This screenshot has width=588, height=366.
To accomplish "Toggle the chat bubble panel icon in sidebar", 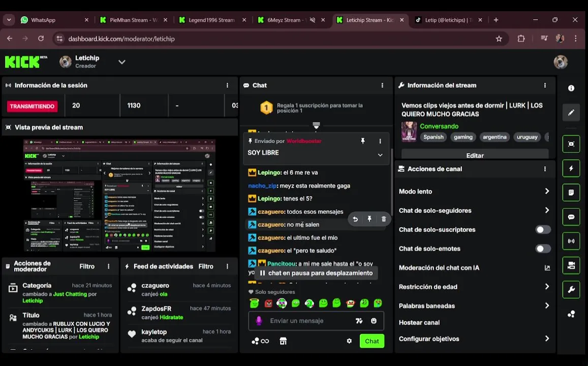I will [x=571, y=217].
